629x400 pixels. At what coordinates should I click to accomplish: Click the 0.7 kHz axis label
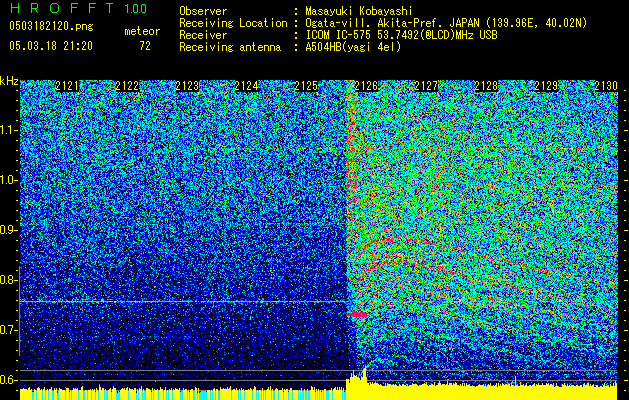8,330
